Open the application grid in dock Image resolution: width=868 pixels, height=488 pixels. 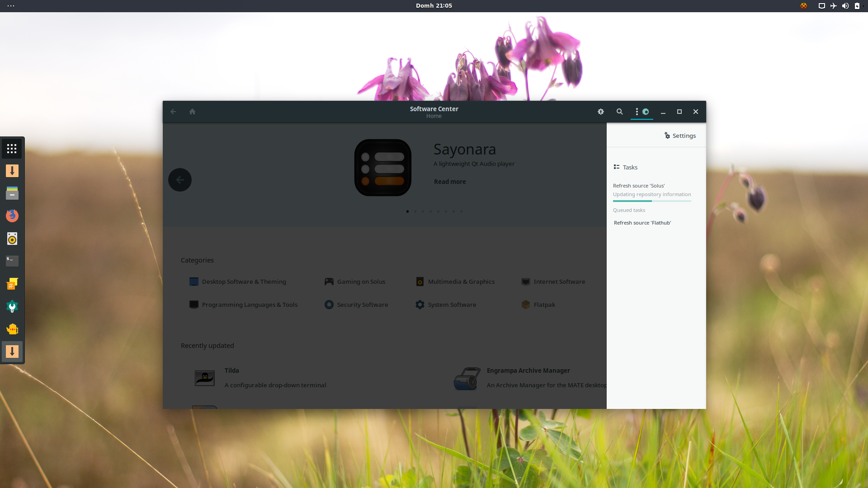pos(12,149)
